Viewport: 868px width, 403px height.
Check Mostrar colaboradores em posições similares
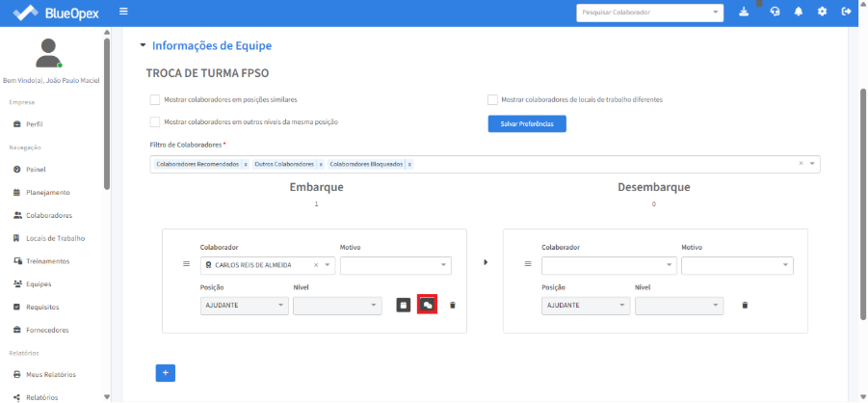[154, 99]
